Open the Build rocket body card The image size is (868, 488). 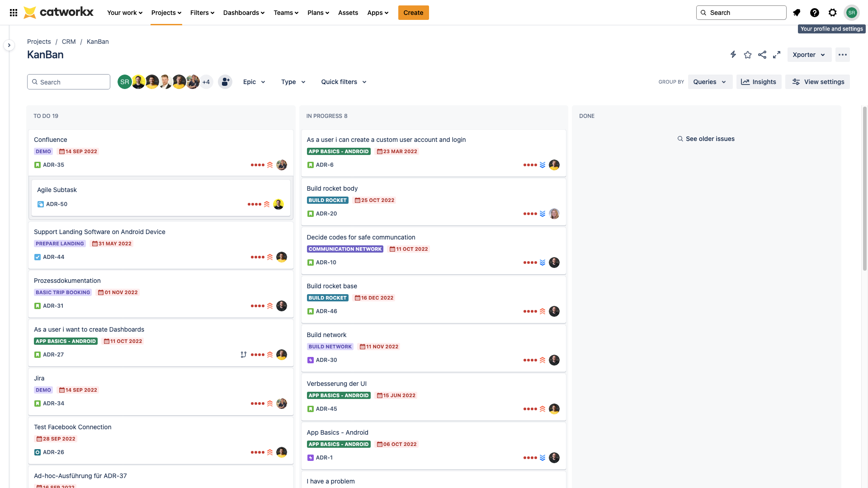click(332, 188)
